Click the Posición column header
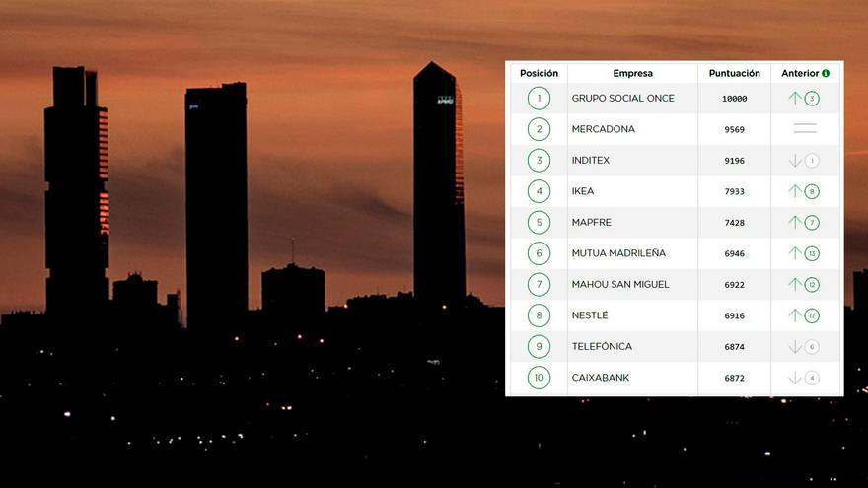This screenshot has width=868, height=488. (x=539, y=73)
